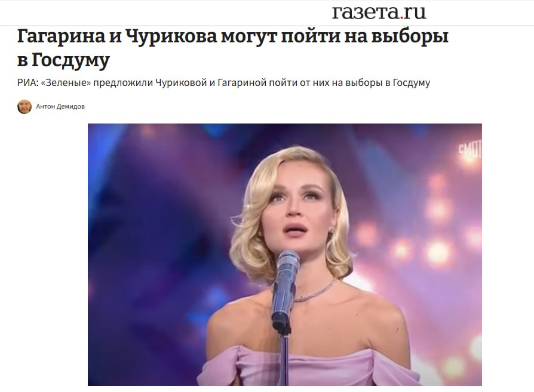Click the word '«Зеленые»' in the subtitle
Screen dimensions: 534x392
[66, 83]
